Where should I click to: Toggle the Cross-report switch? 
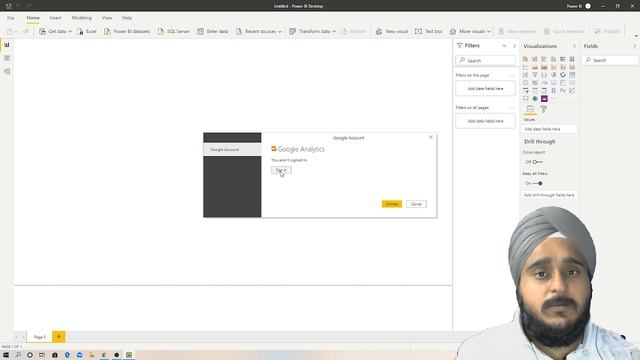coord(537,162)
